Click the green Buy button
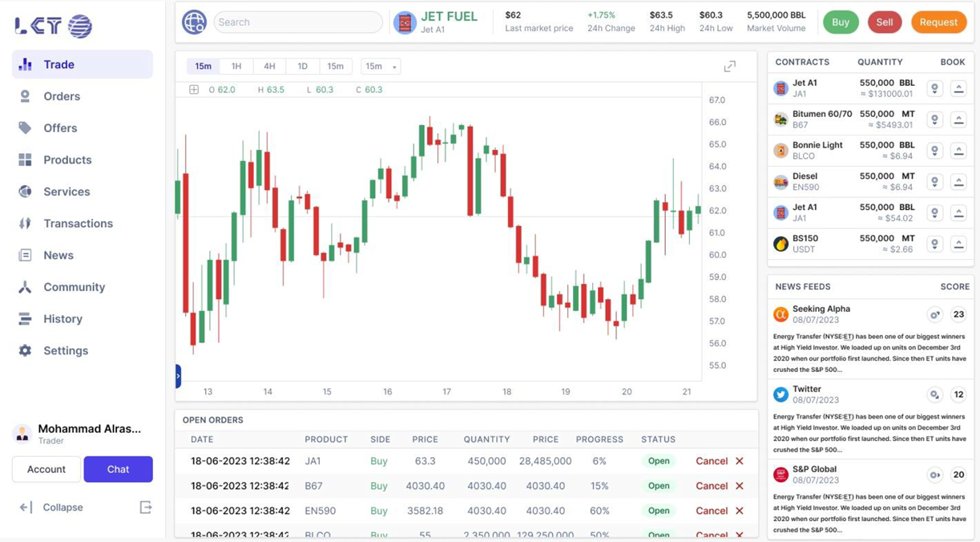The height and width of the screenshot is (542, 980). click(841, 22)
